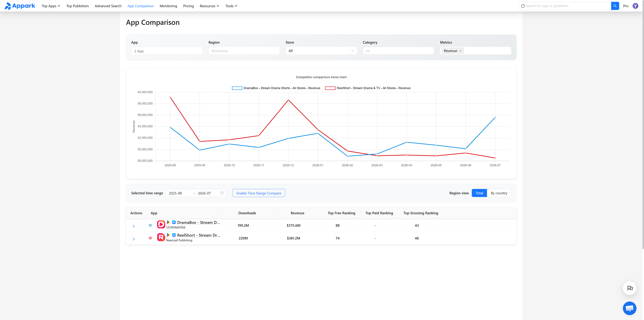This screenshot has width=644, height=320.
Task: Select the App Comparison nav item
Action: point(141,6)
